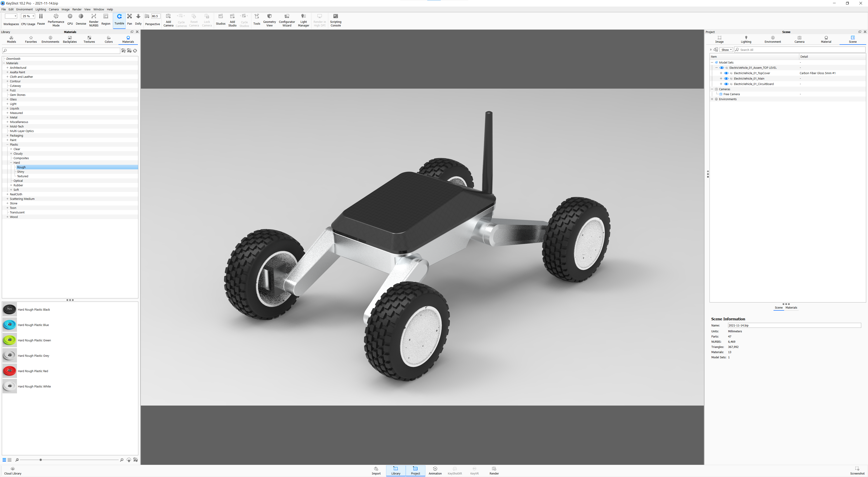Image resolution: width=868 pixels, height=477 pixels.
Task: Toggle visibility of ElectricVehicle_01_CircuitBoard
Action: coord(726,84)
